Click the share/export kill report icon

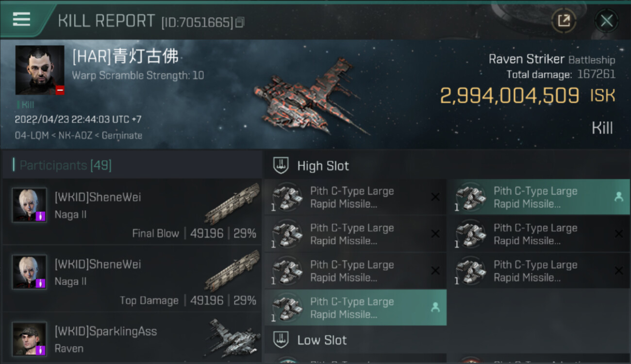(x=564, y=20)
